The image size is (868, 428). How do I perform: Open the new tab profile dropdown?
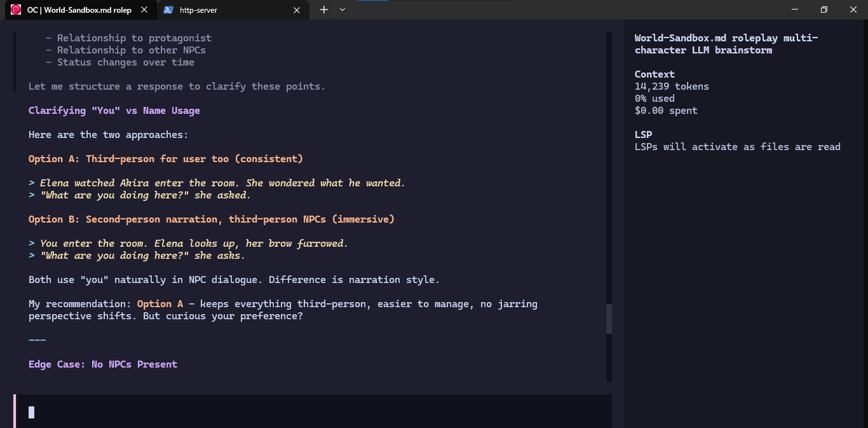pyautogui.click(x=342, y=10)
